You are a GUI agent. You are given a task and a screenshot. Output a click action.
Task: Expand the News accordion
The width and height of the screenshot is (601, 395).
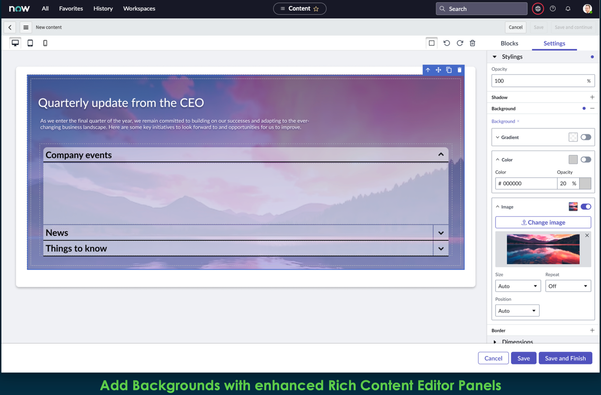(441, 233)
